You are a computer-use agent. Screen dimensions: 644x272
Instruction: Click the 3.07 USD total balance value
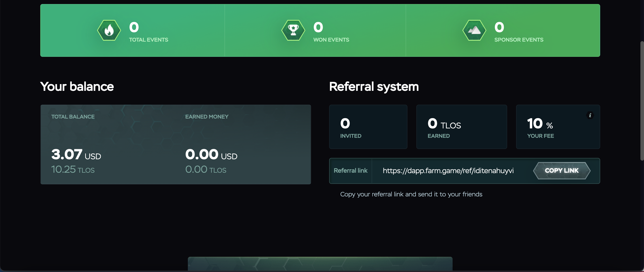click(x=76, y=154)
